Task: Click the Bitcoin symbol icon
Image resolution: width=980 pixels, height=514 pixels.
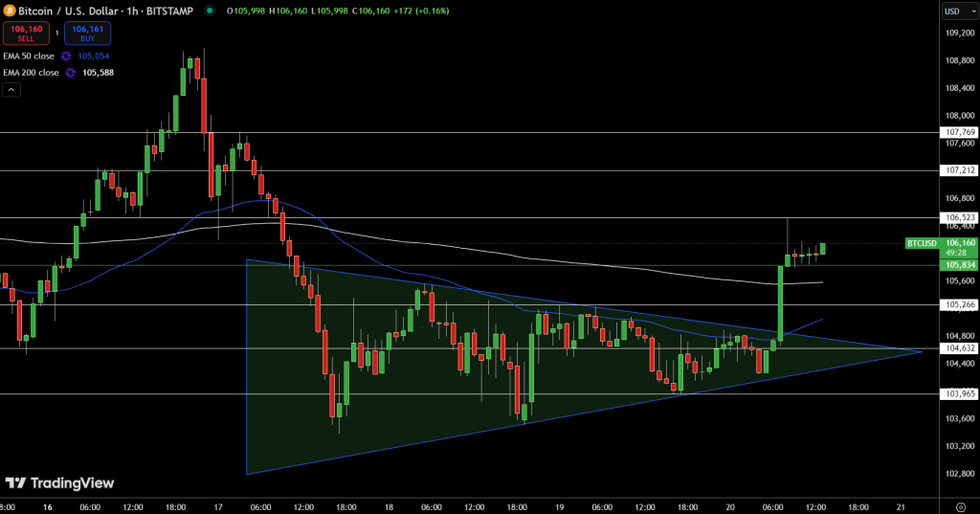Action: [10, 11]
